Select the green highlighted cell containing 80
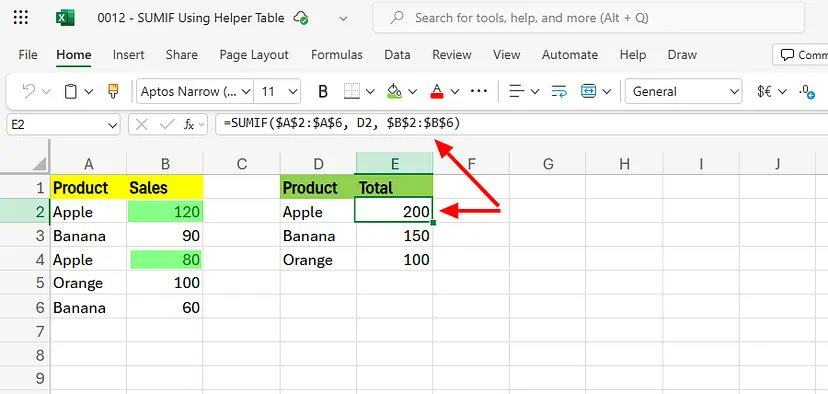 (x=165, y=260)
